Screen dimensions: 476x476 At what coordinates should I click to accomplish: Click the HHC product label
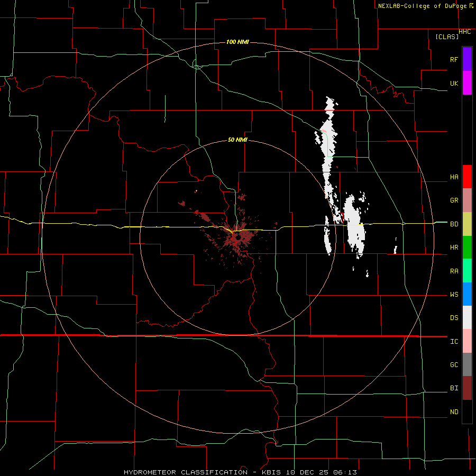click(x=464, y=32)
